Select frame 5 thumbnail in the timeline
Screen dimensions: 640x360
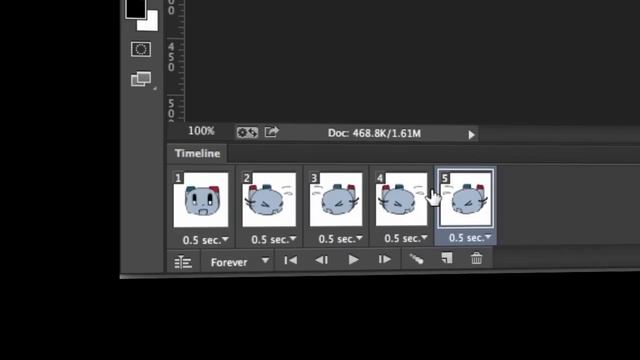coord(466,198)
